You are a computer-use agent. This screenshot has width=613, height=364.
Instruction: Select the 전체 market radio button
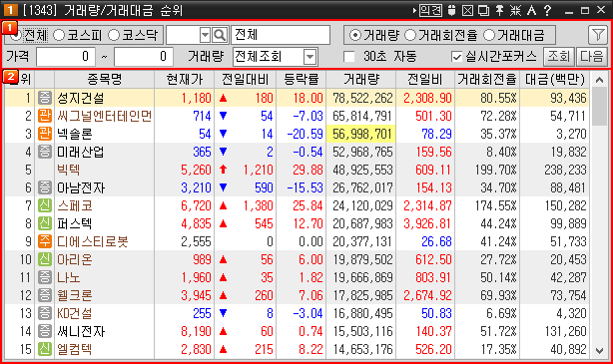point(16,36)
